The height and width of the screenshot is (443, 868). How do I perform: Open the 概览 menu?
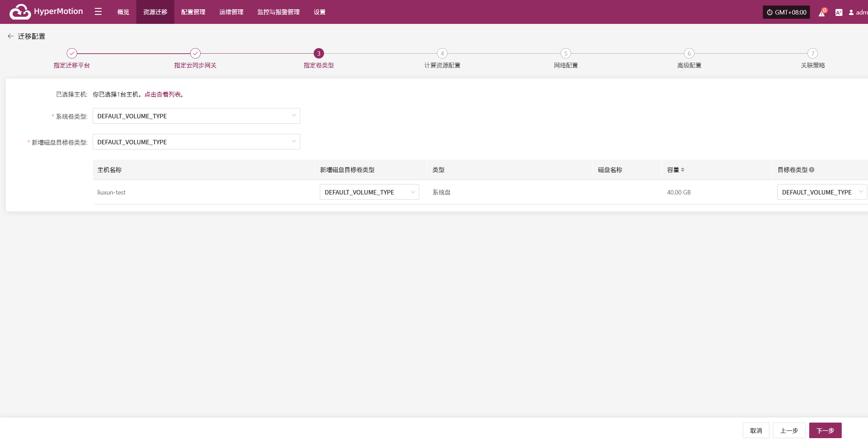click(123, 12)
